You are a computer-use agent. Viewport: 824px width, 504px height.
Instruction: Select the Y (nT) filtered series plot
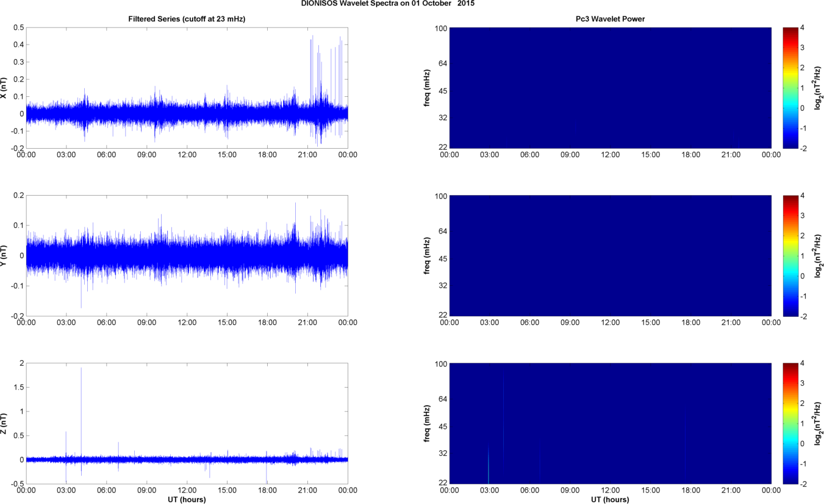click(x=187, y=255)
